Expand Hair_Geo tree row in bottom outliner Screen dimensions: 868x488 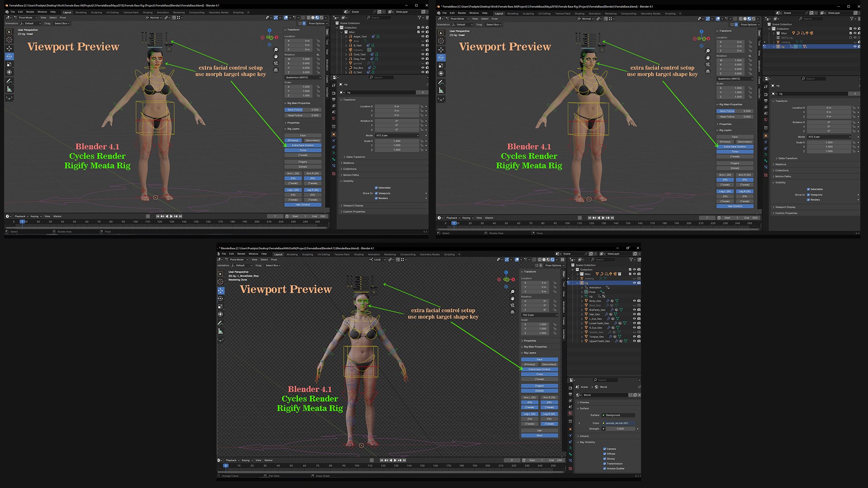click(x=582, y=314)
